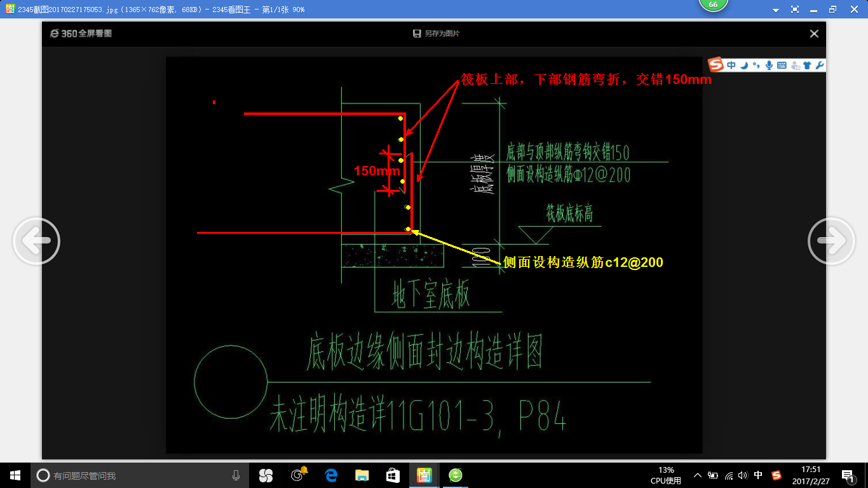Open the volume speaker tray icon
Viewport: 868px width, 488px height.
pos(743,475)
